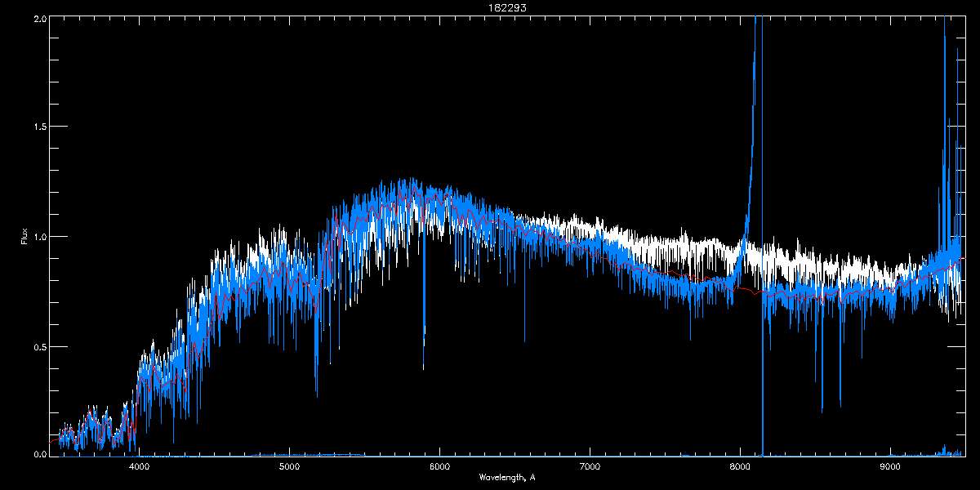This screenshot has height=490, width=980.
Task: Click the 2.0 y-axis tick label
Action: [x=38, y=18]
